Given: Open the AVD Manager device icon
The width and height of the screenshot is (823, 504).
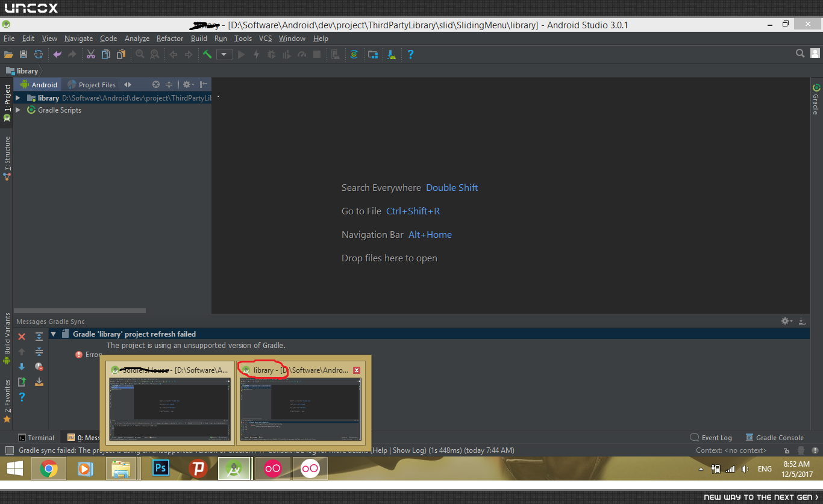Looking at the screenshot, I should pyautogui.click(x=336, y=54).
